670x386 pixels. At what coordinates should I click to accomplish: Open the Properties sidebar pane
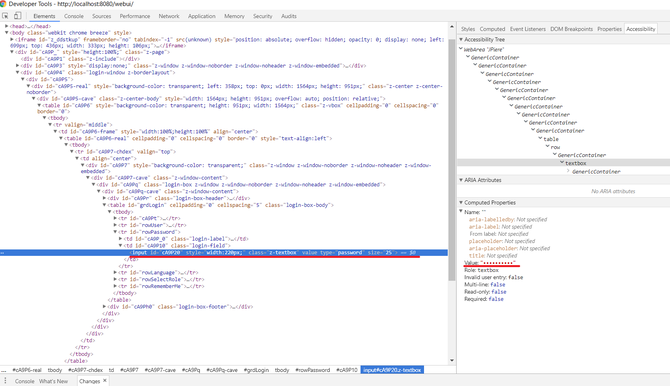click(x=609, y=29)
